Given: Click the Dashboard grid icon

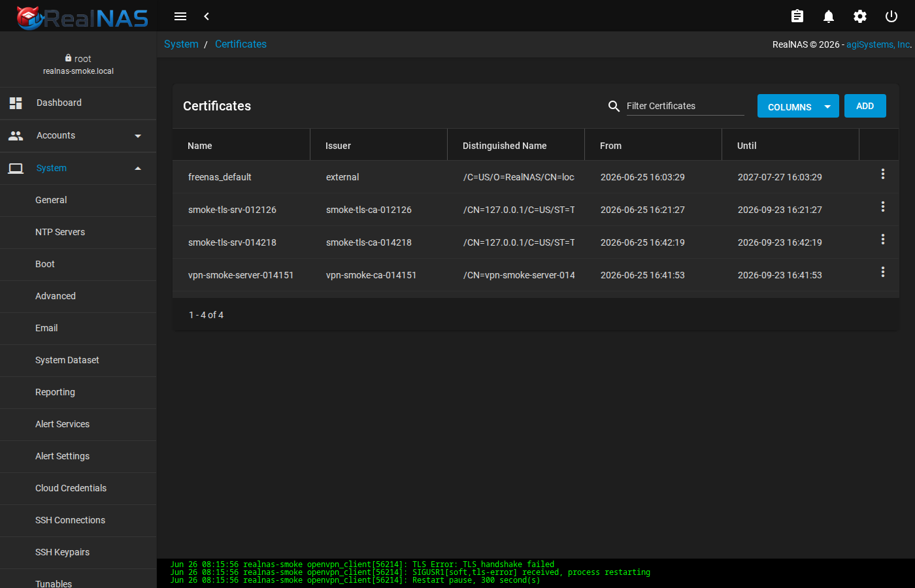Looking at the screenshot, I should 16,103.
